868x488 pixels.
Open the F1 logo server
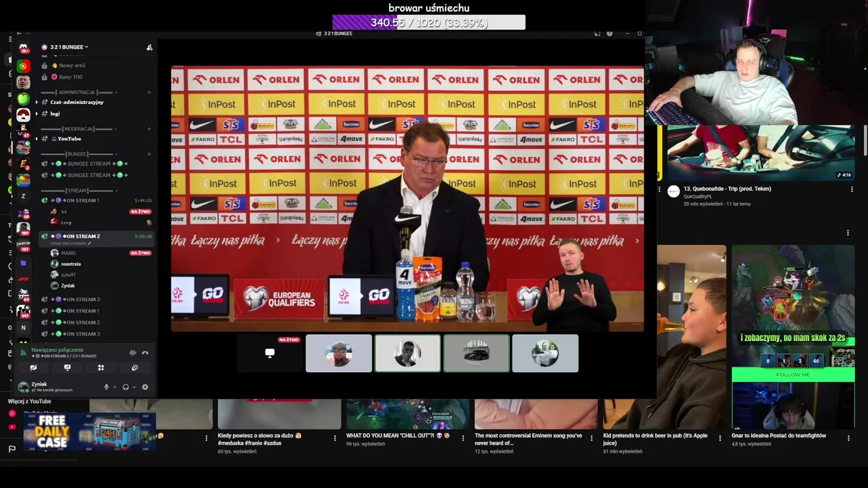pyautogui.click(x=23, y=279)
